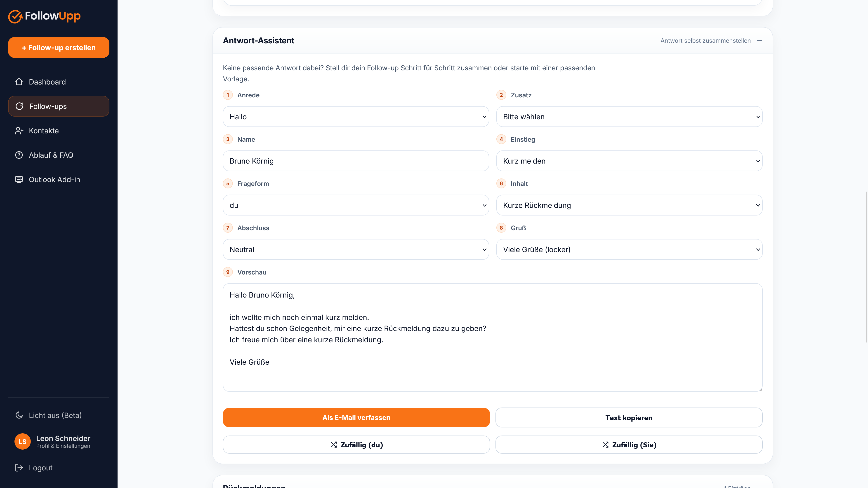This screenshot has width=868, height=488.
Task: Open Dashboard via the house icon
Action: (x=19, y=82)
